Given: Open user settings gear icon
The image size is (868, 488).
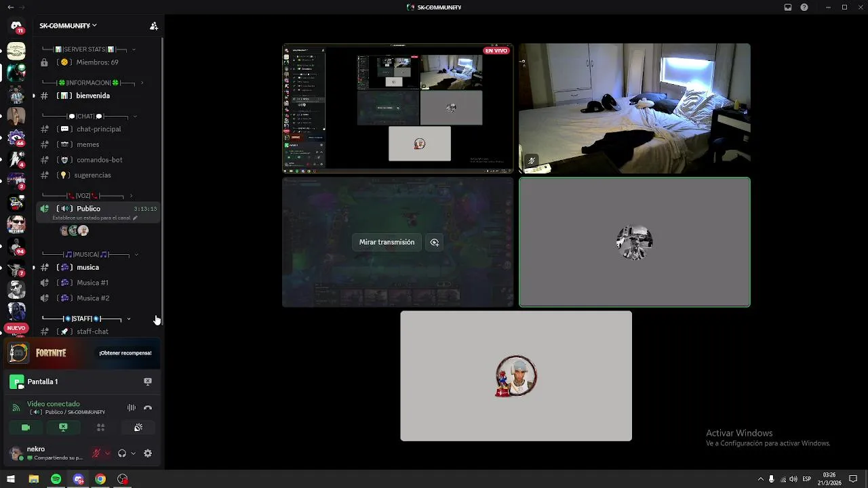Looking at the screenshot, I should click(148, 453).
